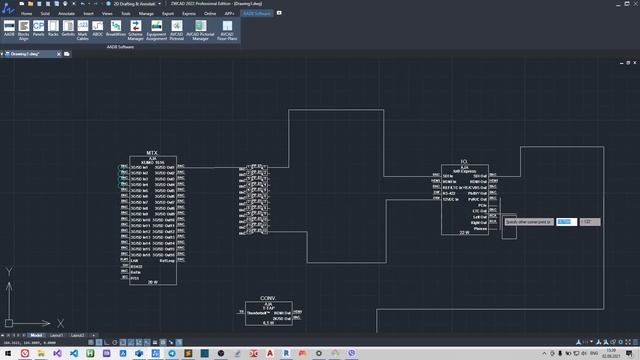The width and height of the screenshot is (640, 360).
Task: Click the Mark Cables tool
Action: (x=82, y=30)
